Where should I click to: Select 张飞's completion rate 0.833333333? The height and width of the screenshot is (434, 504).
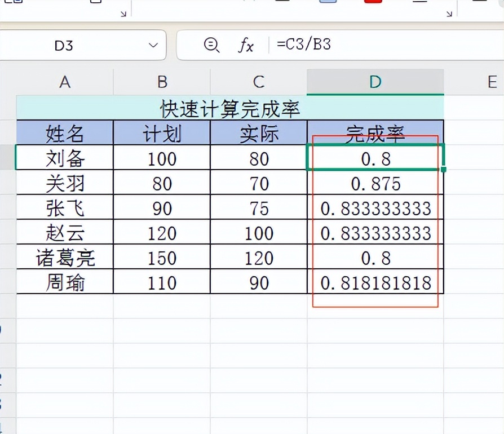[375, 207]
